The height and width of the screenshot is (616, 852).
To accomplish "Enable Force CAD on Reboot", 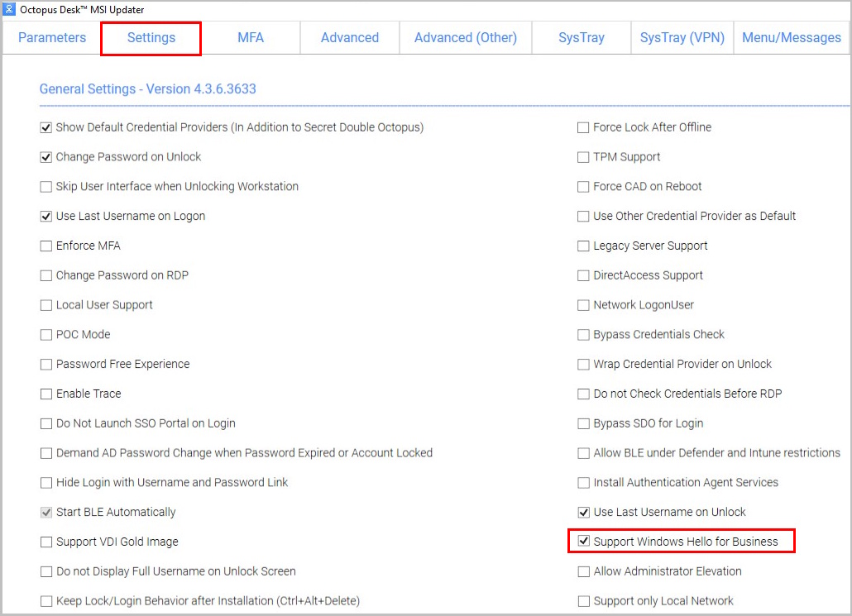I will pyautogui.click(x=583, y=187).
